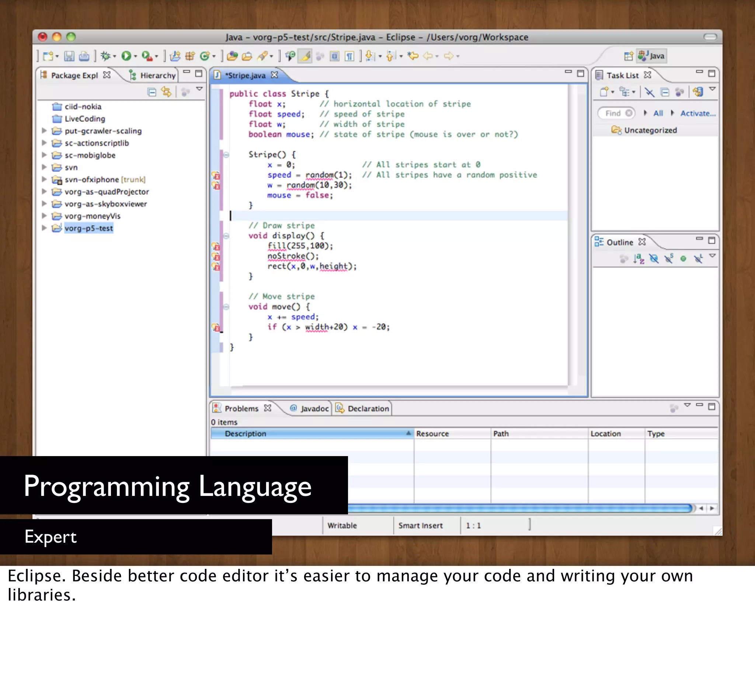
Task: Click the Find field in Task List
Action: click(616, 113)
